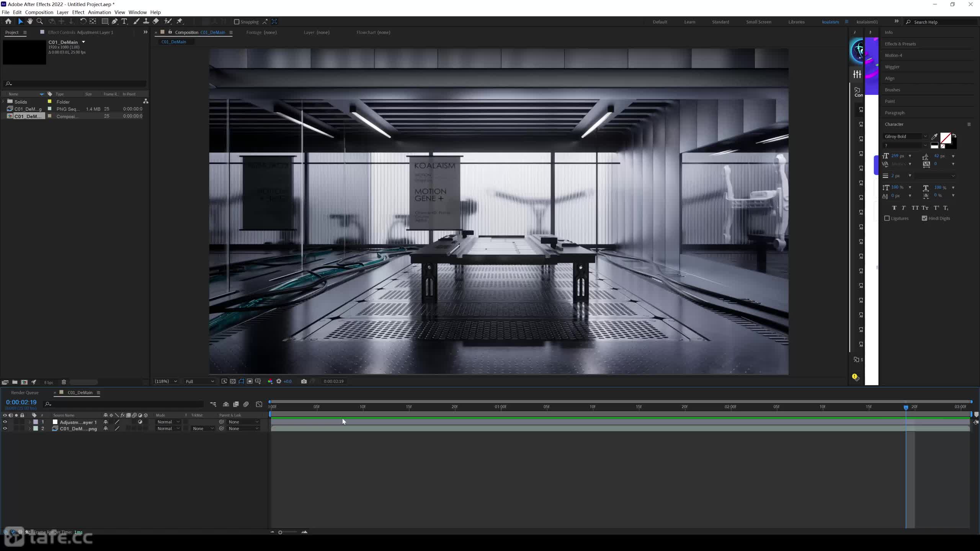Select the Rectangle shape tool
Viewport: 980px width, 551px height.
(105, 21)
